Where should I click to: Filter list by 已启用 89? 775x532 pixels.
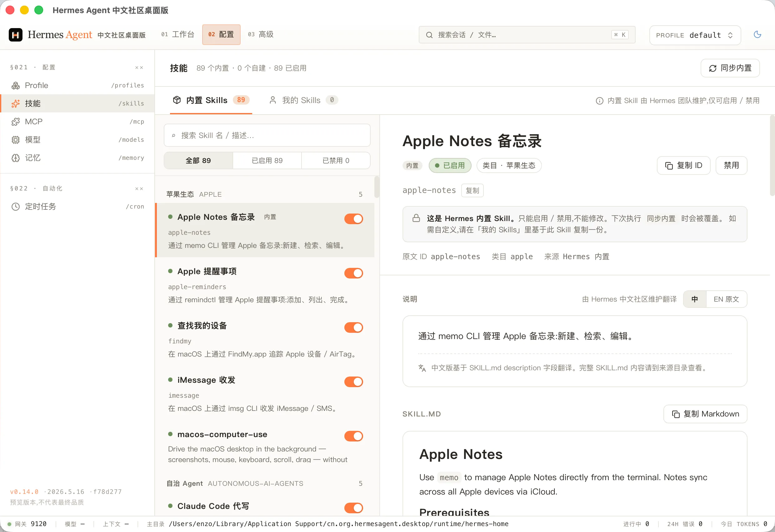(x=267, y=161)
